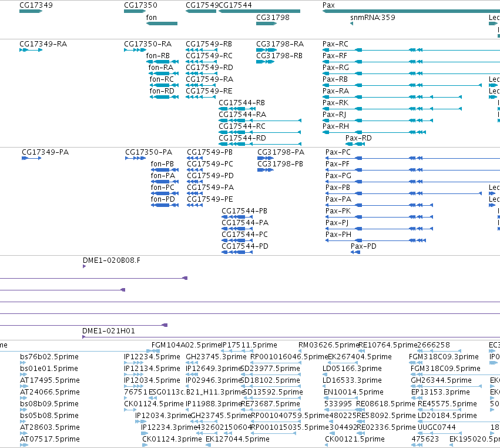Click EST label bs01e01.5prime
The width and height of the screenshot is (500, 448).
(49, 368)
